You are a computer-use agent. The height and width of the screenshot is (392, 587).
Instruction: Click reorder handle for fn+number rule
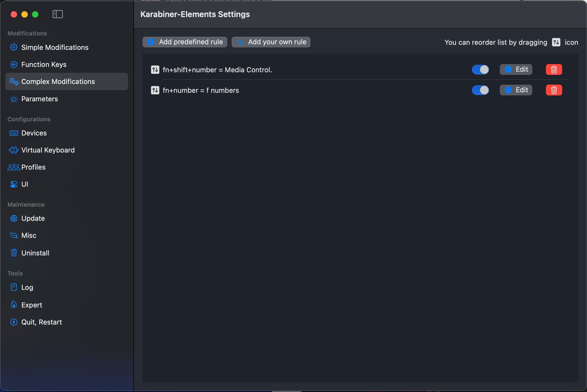155,90
